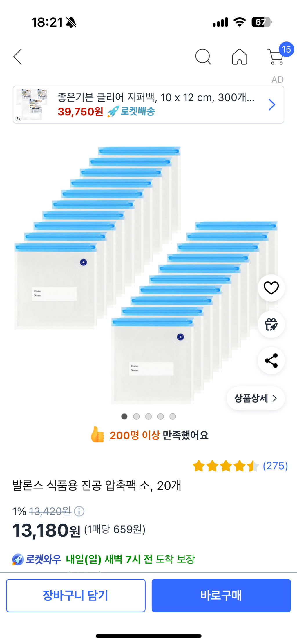
Task: Open the 좋은기븐 zipper bag ad thumbnail
Action: tap(32, 105)
